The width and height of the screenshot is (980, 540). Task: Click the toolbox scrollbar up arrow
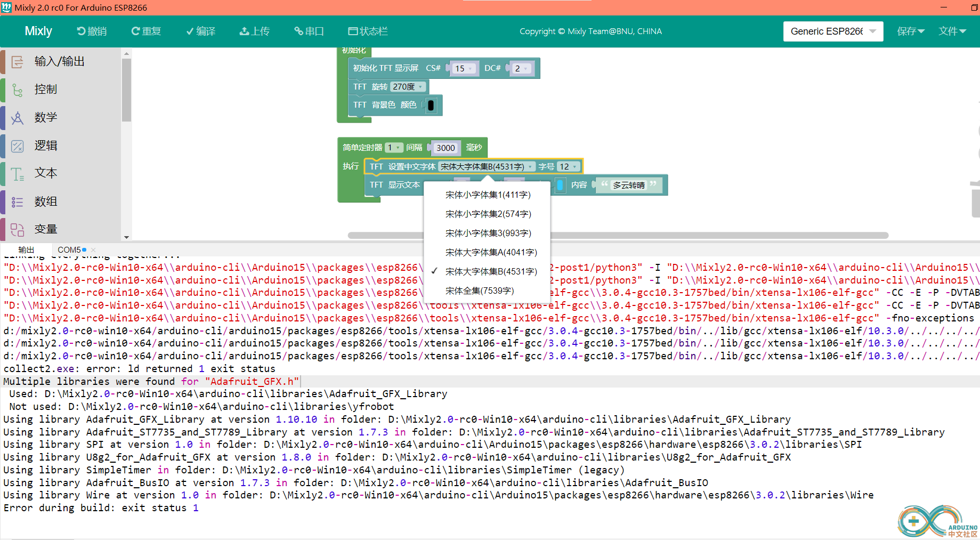coord(126,54)
